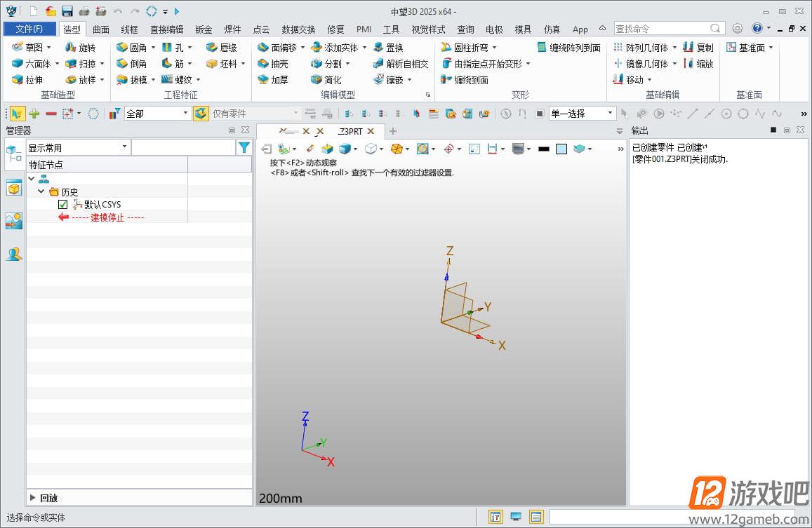Screen dimensions: 812x528
Task: Click the 六面体 block tool
Action: point(31,64)
